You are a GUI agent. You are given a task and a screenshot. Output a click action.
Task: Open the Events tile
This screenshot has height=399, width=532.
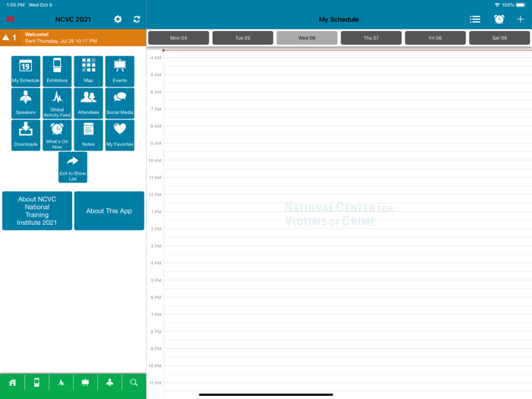(120, 71)
